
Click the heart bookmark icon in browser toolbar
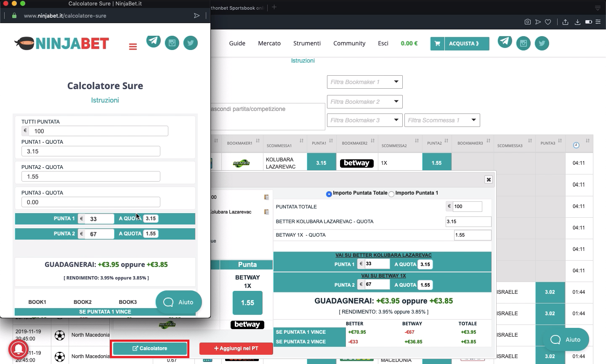[548, 22]
